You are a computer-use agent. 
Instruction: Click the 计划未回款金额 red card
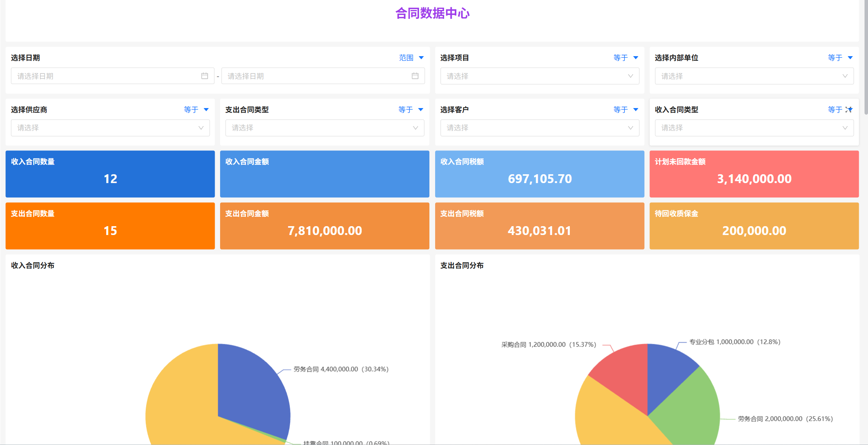pos(754,174)
